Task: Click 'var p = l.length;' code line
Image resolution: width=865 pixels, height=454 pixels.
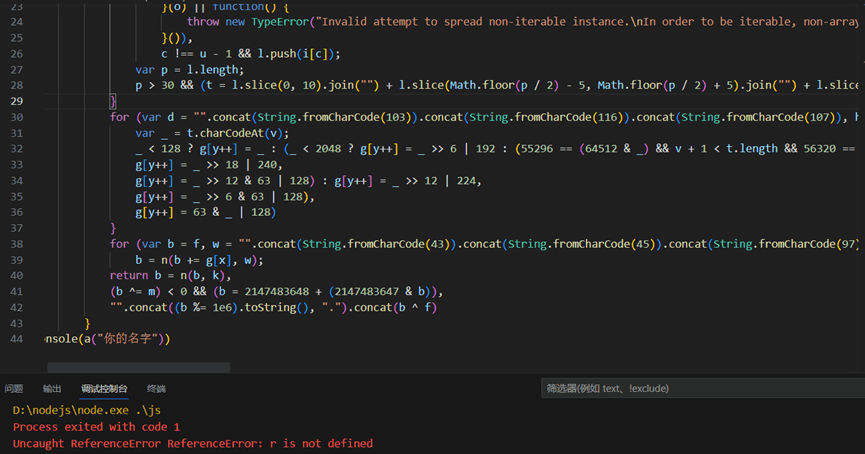Action: [x=190, y=70]
